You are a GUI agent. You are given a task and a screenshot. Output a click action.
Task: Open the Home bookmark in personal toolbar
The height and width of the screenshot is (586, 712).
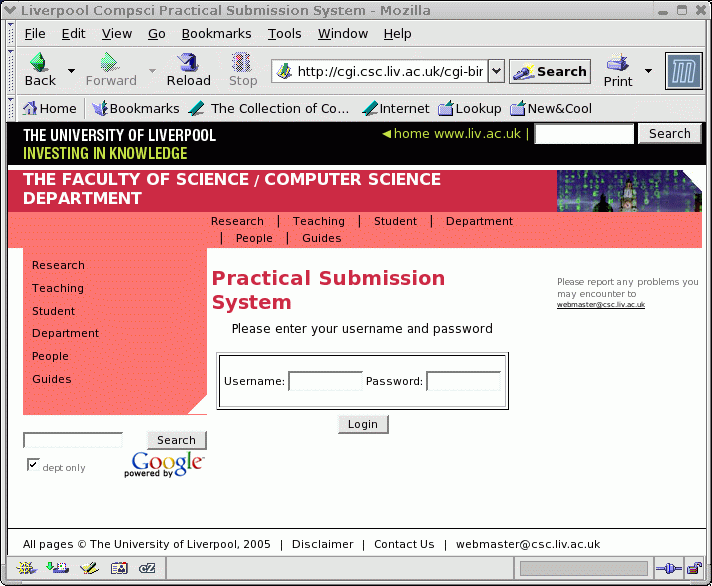point(49,108)
